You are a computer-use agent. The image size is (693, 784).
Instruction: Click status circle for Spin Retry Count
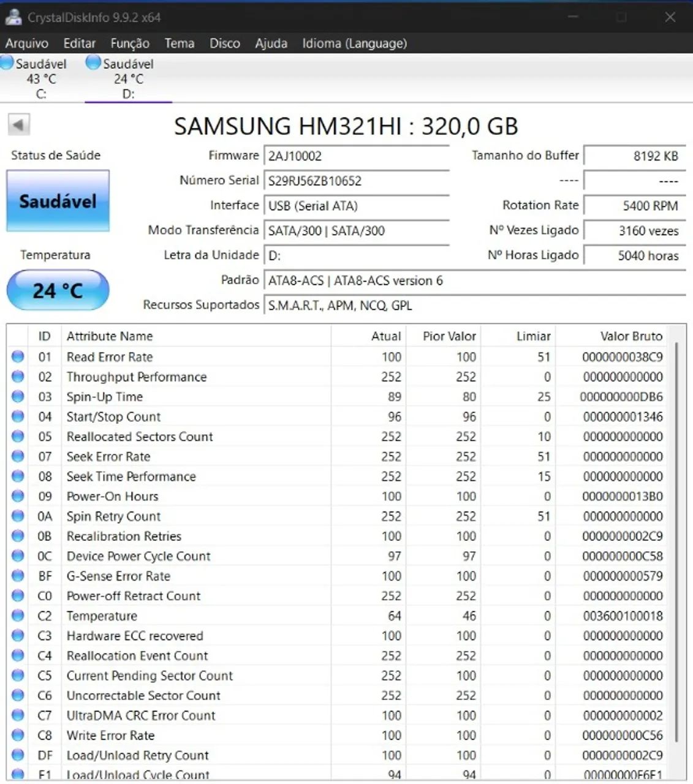click(x=18, y=516)
